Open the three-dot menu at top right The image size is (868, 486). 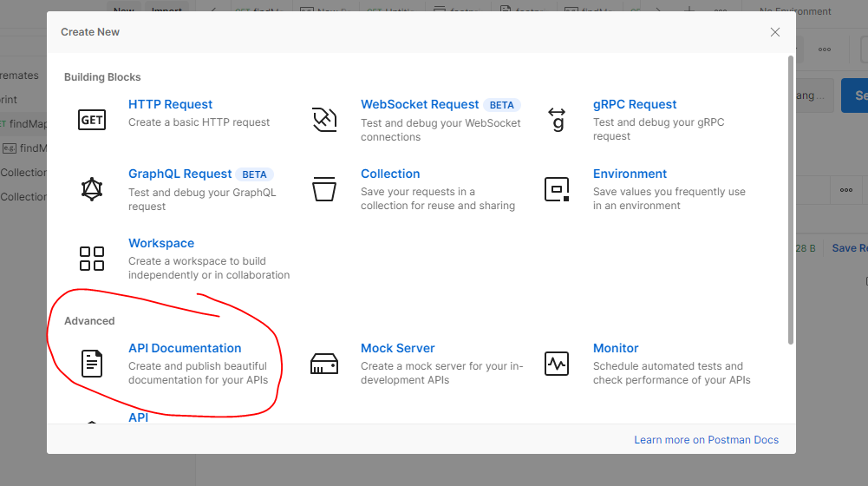pyautogui.click(x=825, y=49)
